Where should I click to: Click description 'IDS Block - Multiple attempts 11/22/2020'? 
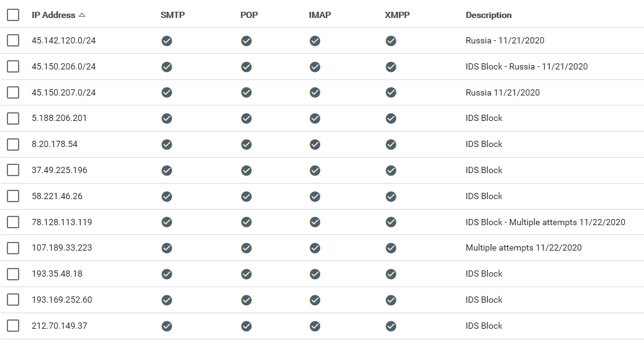(x=545, y=222)
